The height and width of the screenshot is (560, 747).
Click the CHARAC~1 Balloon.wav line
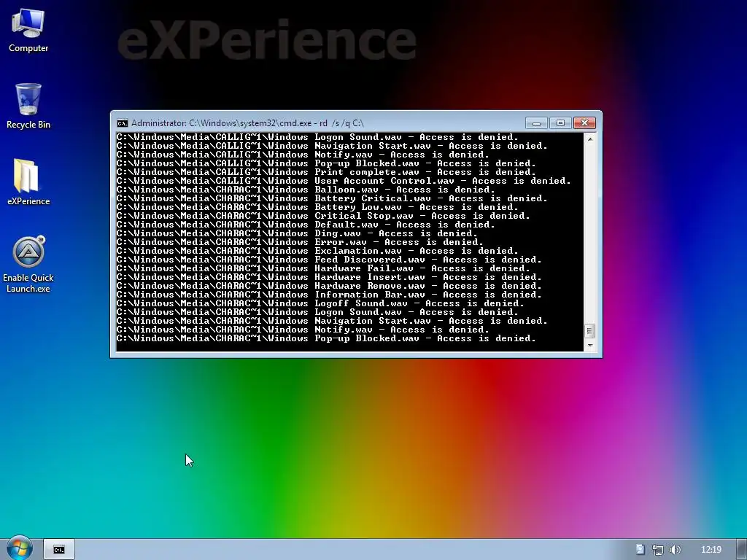point(306,190)
